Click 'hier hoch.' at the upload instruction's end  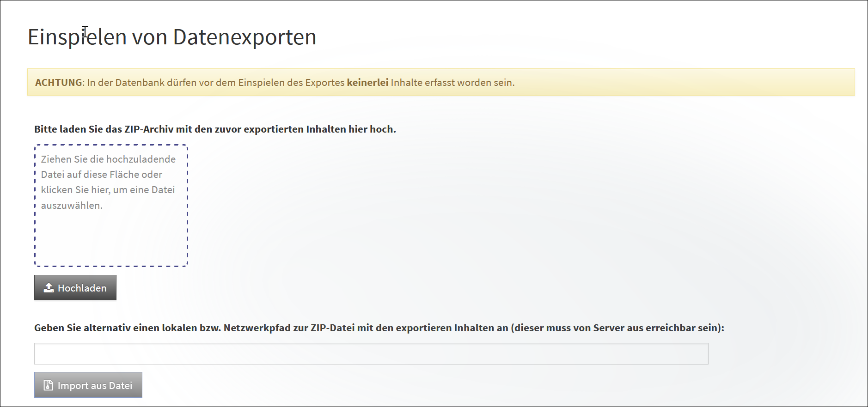[x=372, y=129]
